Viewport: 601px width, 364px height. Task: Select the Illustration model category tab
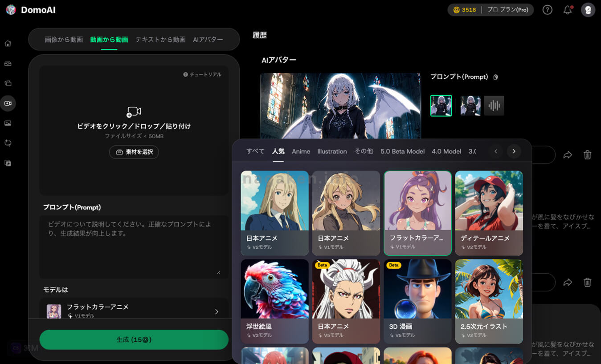coord(332,151)
